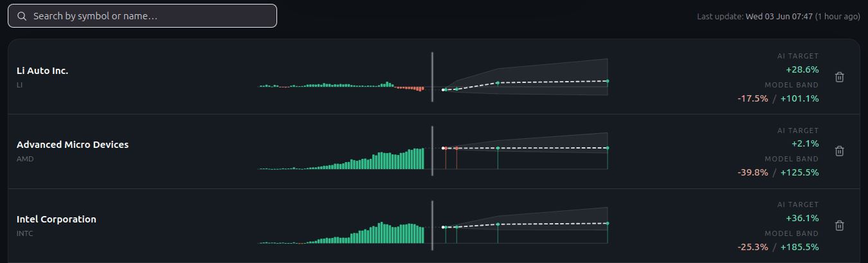
Task: Click Intel forecast projection chart
Action: pos(525,226)
